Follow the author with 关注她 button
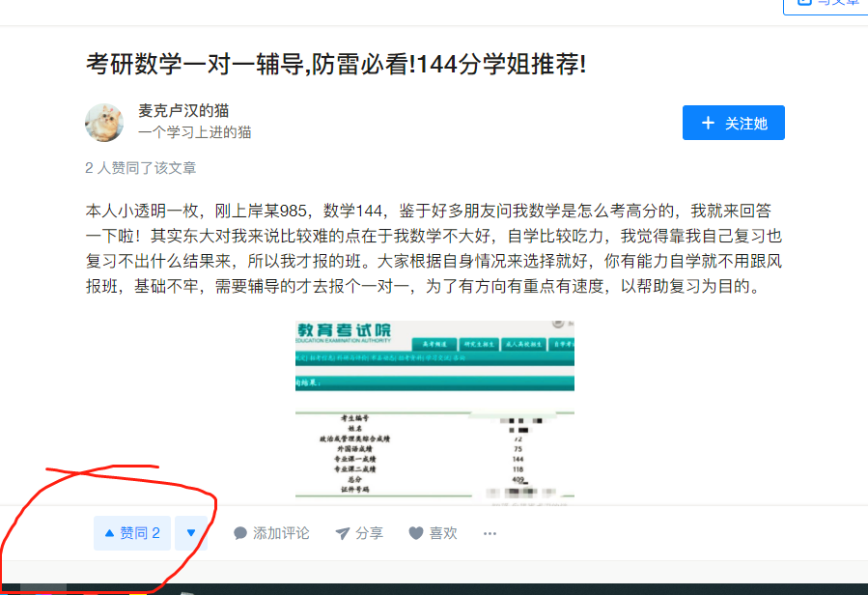The width and height of the screenshot is (868, 595). pyautogui.click(x=734, y=123)
